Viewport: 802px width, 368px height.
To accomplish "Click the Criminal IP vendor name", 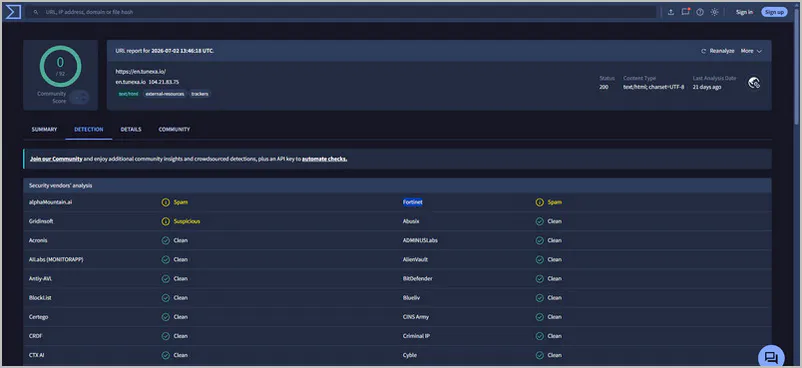I will click(417, 336).
